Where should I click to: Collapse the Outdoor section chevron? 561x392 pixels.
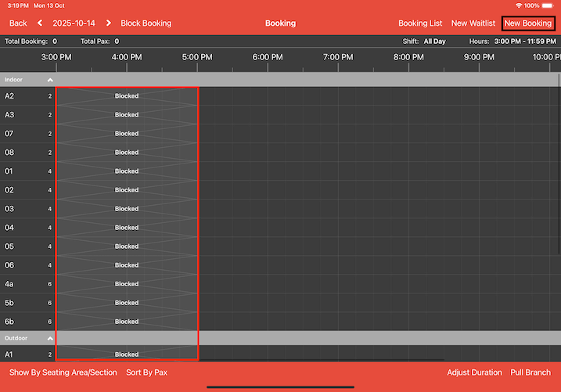50,338
